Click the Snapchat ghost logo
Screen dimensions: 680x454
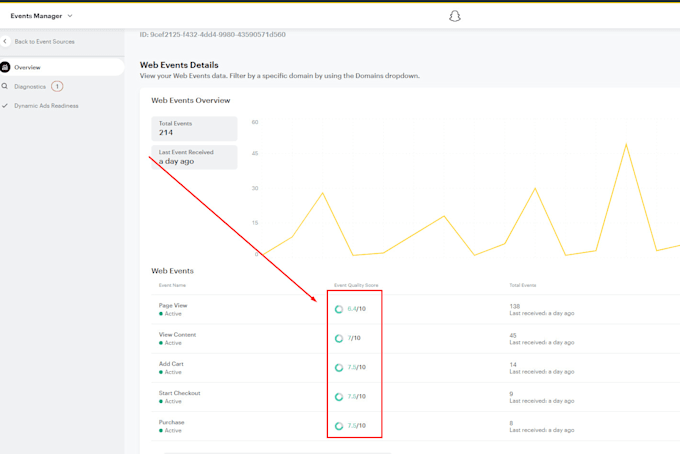pyautogui.click(x=454, y=16)
